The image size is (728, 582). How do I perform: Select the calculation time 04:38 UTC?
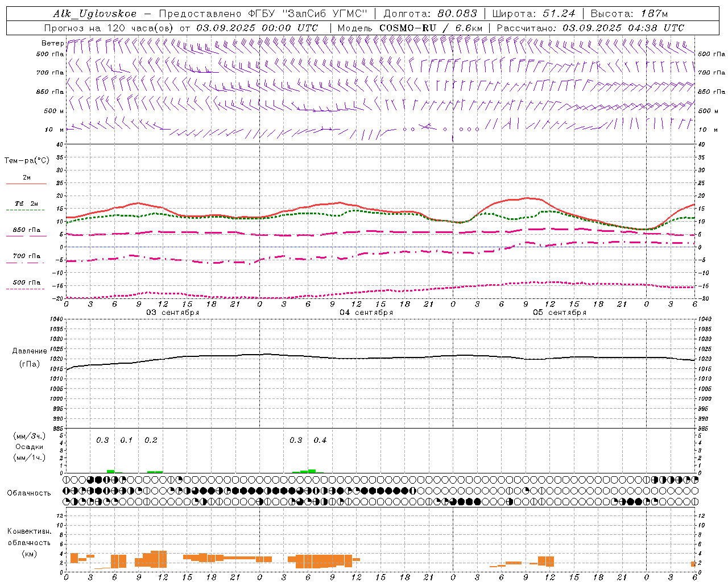click(x=656, y=28)
